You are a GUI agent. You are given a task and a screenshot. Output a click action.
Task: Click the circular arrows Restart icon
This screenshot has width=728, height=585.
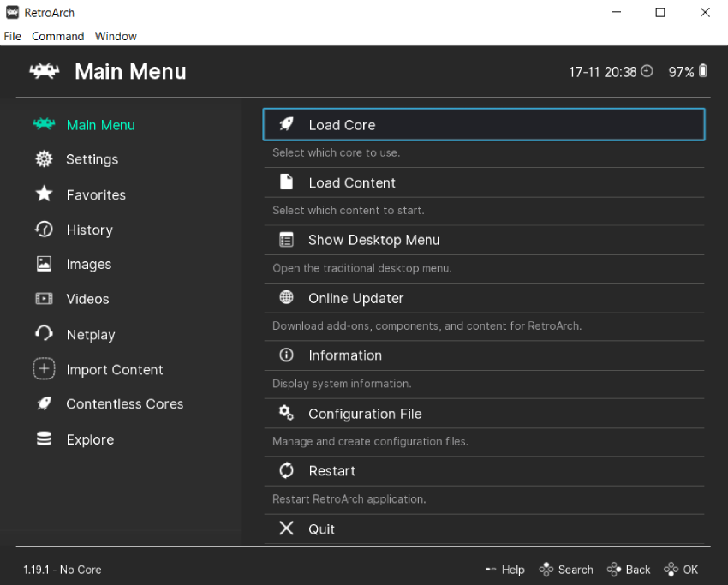287,471
